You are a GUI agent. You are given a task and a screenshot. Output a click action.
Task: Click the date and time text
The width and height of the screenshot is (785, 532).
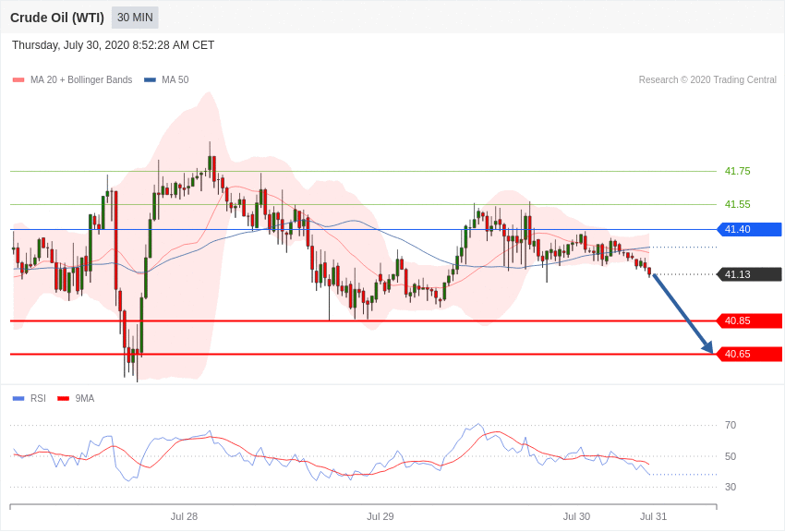tap(114, 45)
